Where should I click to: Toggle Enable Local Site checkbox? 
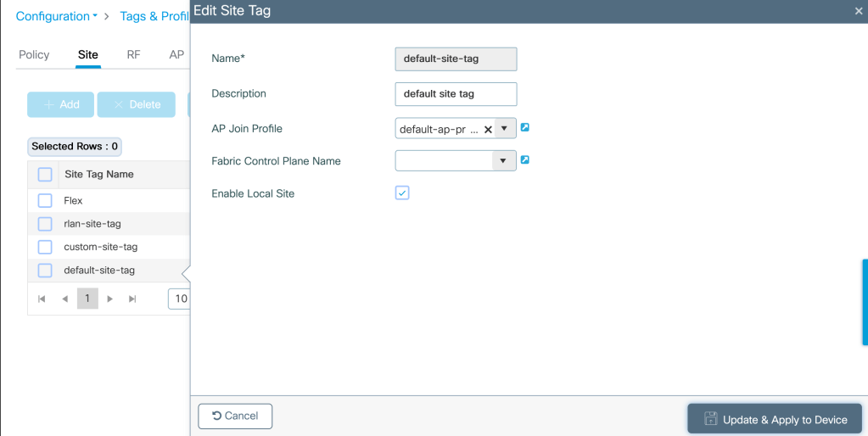(402, 193)
